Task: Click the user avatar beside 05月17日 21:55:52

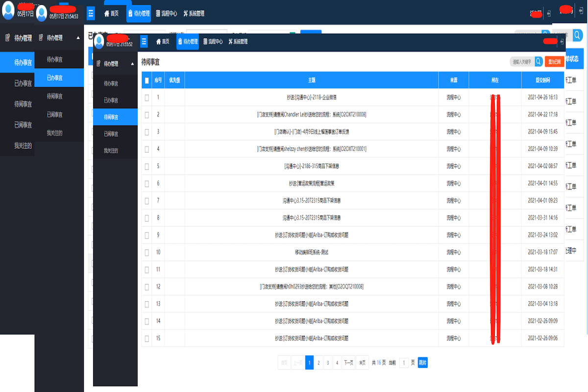Action: [x=100, y=42]
